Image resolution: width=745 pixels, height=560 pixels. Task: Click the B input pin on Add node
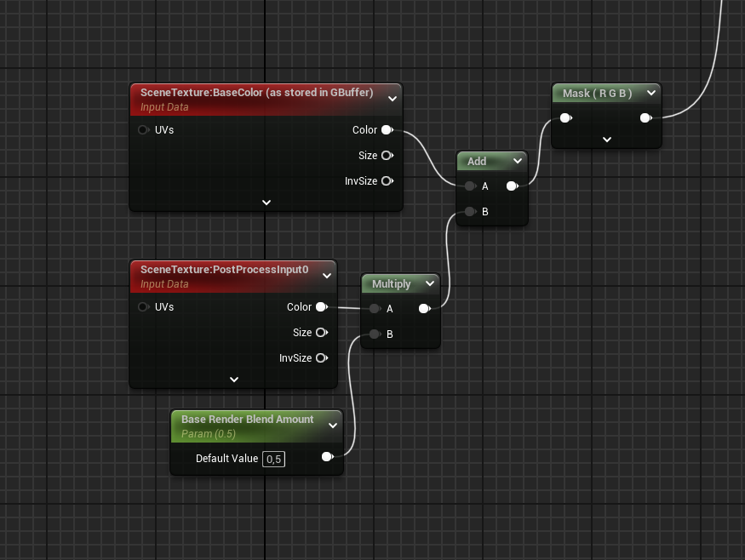point(468,212)
